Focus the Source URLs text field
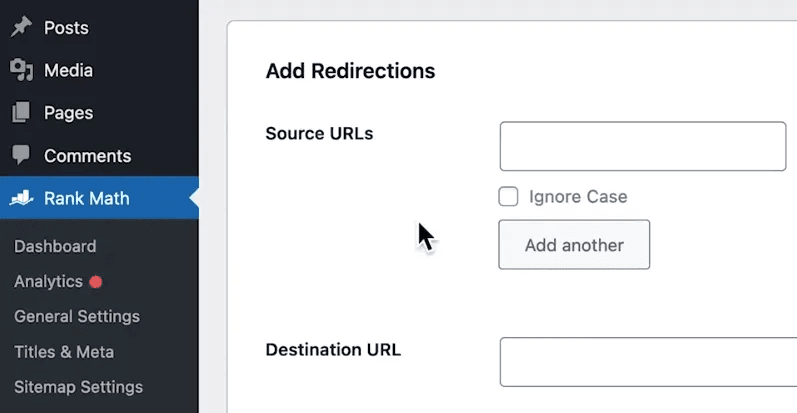The width and height of the screenshot is (797, 413). tap(643, 146)
